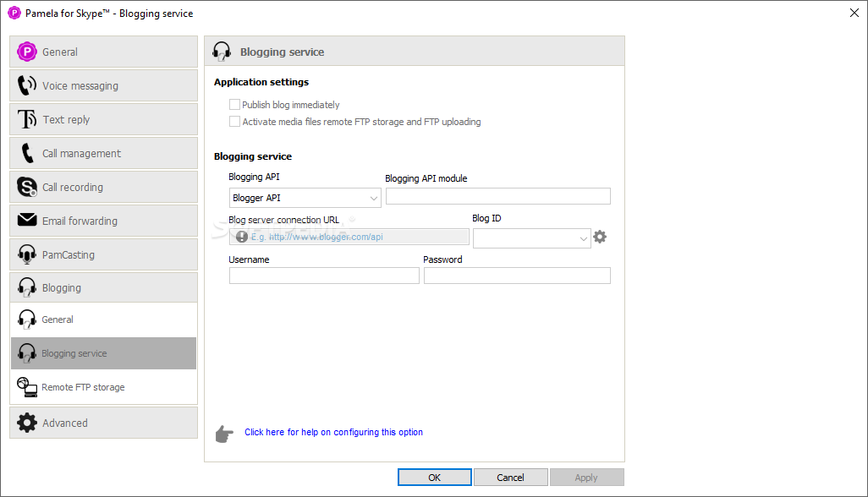
Task: Click the Email forwarding envelope icon
Action: pyautogui.click(x=26, y=220)
